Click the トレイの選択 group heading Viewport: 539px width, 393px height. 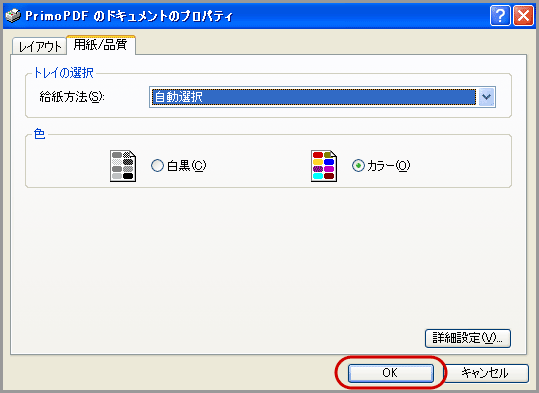[63, 73]
